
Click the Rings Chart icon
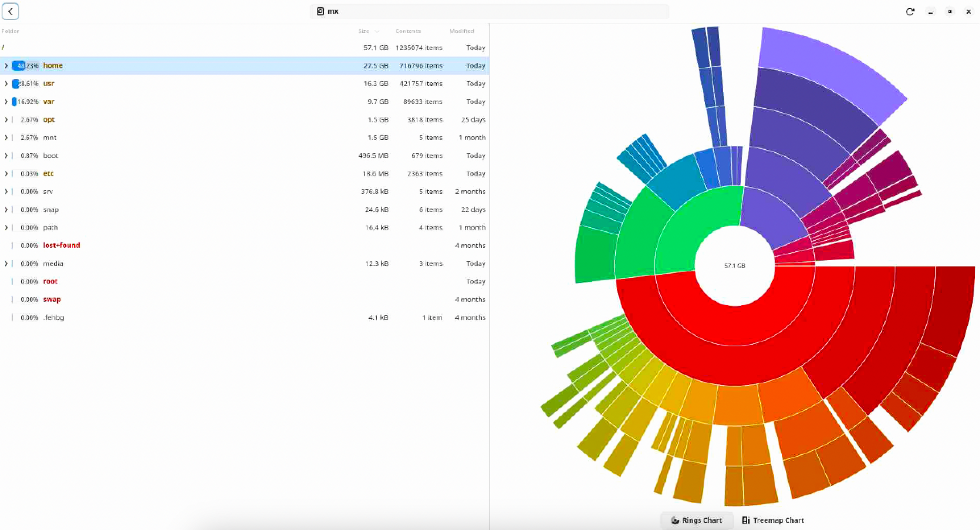[675, 520]
